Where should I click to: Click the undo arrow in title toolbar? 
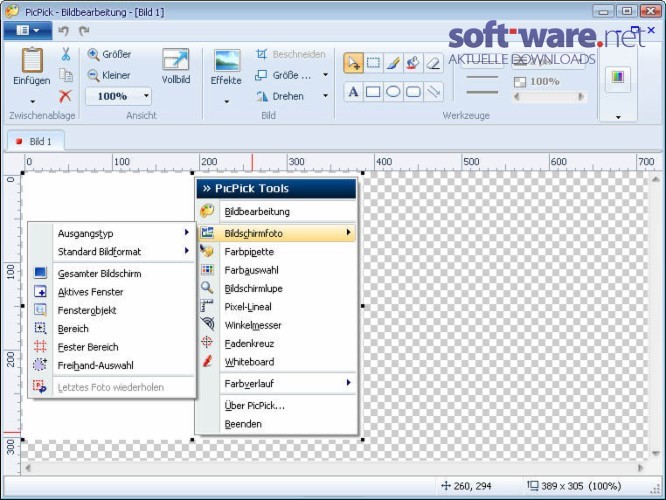[63, 31]
